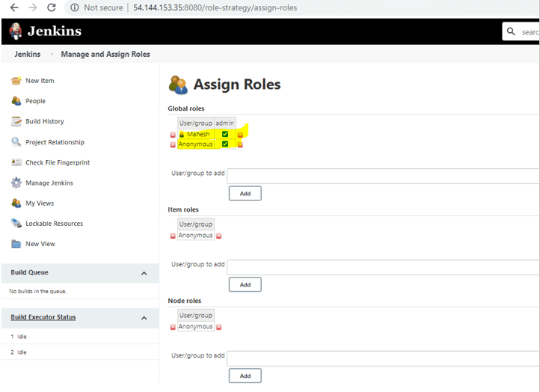Viewport: 540px width, 392px height.
Task: Open People page link
Action: coord(35,101)
